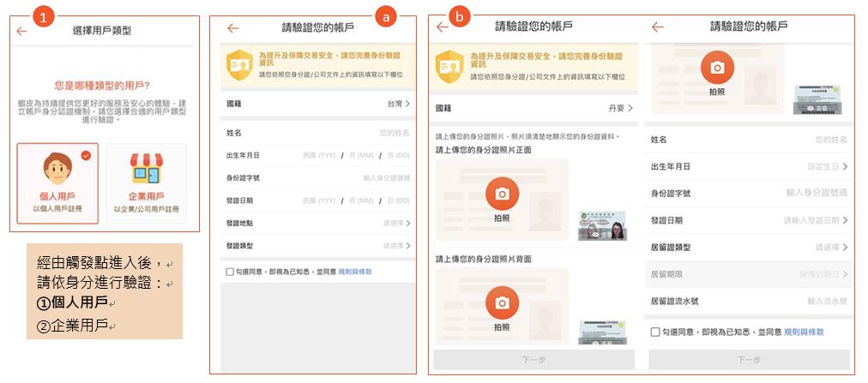View sample ID back thumbnail in panel b left
Viewport: 868px width, 383px height.
(x=602, y=332)
